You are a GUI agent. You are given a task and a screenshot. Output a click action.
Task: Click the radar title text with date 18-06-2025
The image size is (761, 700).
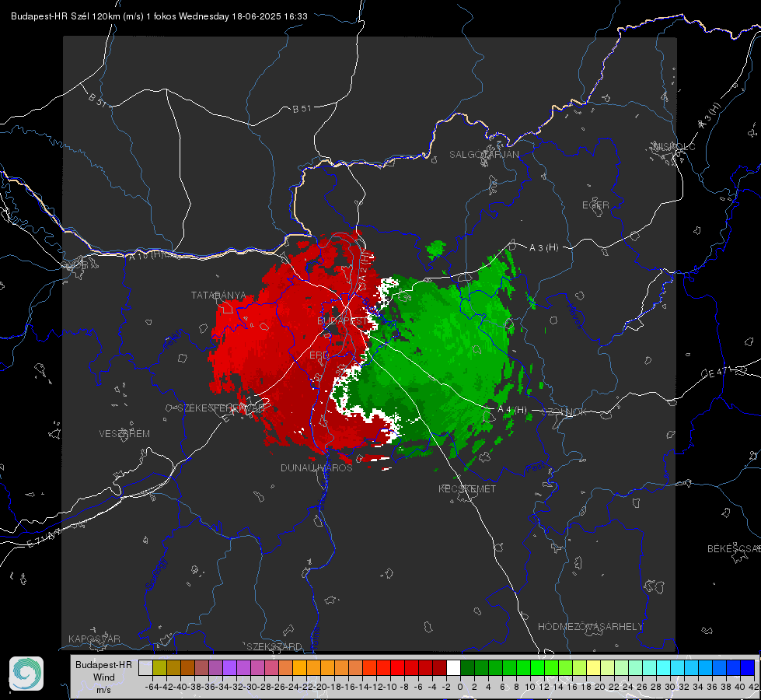tap(159, 16)
